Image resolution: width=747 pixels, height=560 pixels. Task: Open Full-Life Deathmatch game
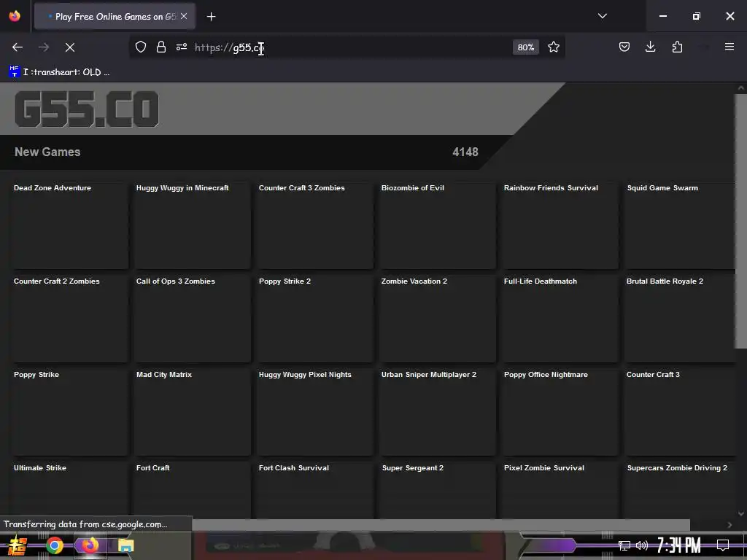click(x=561, y=319)
